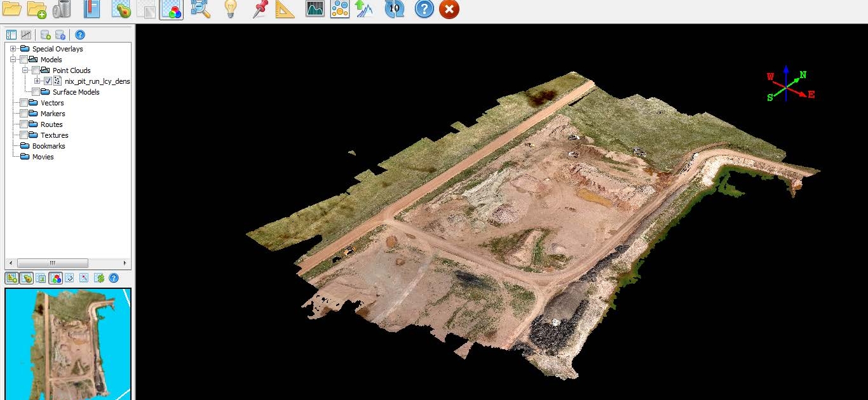The image size is (868, 400).
Task: Check the Routes checkbox
Action: coord(24,124)
